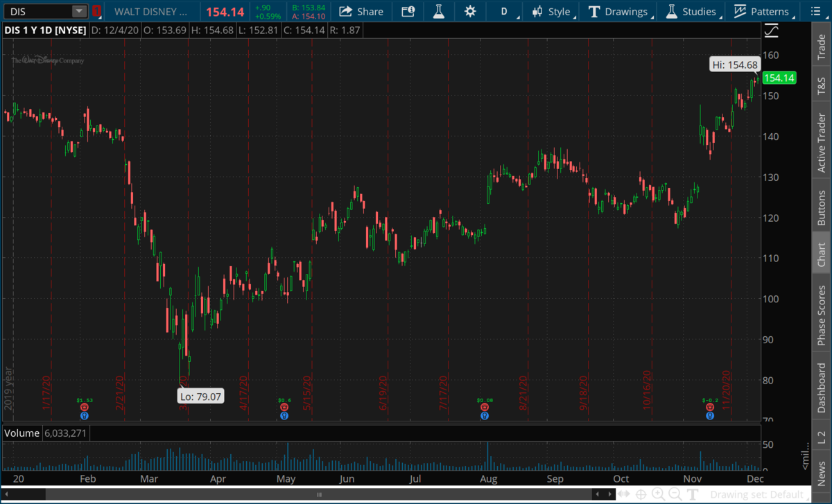This screenshot has height=504, width=832.
Task: Click the blue lightbulb icon near Aug
Action: coord(485,416)
